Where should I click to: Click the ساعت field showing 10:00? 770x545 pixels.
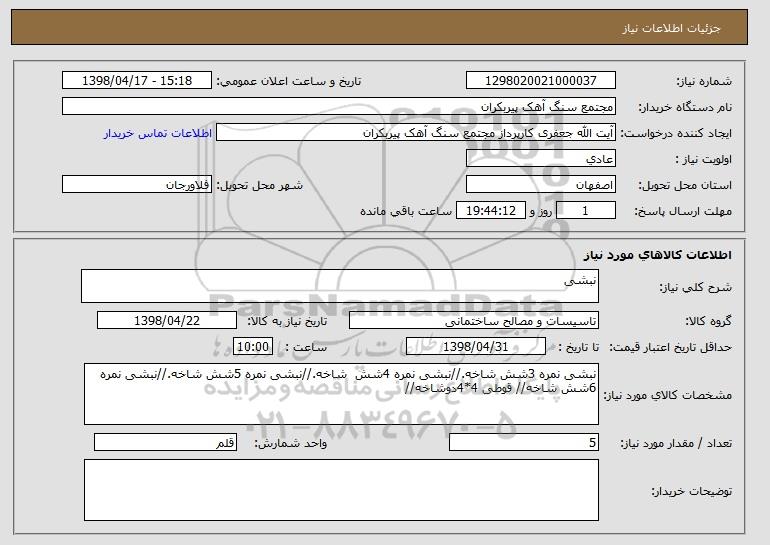tap(253, 347)
